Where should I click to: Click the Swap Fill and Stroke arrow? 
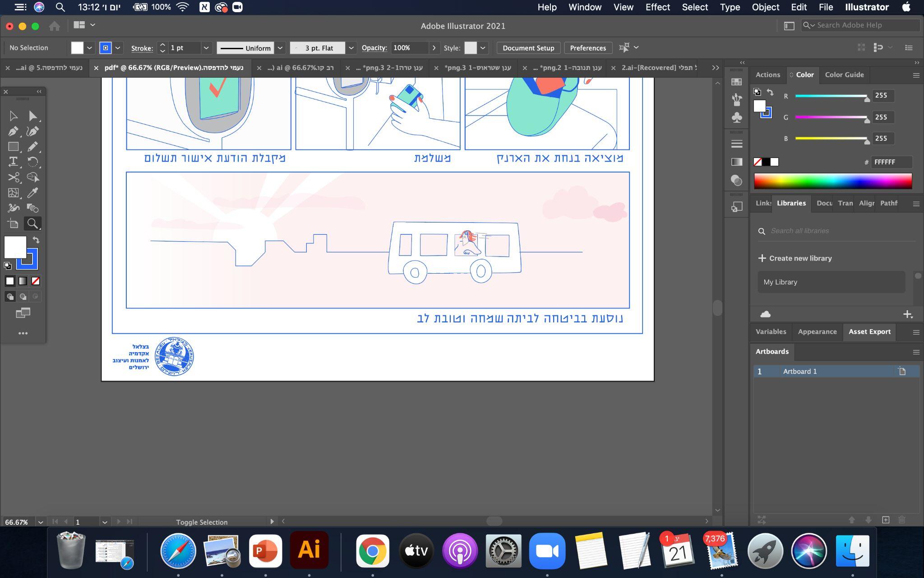coord(36,240)
